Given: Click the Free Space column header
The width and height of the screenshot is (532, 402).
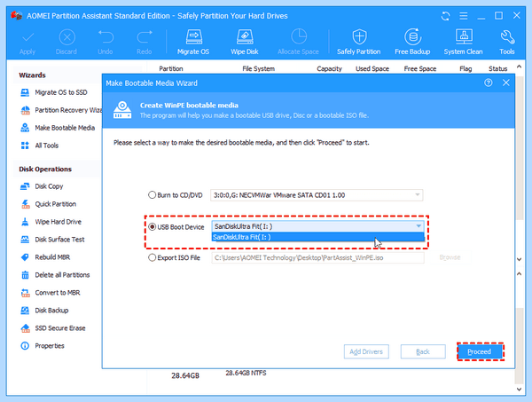Looking at the screenshot, I should click(420, 68).
